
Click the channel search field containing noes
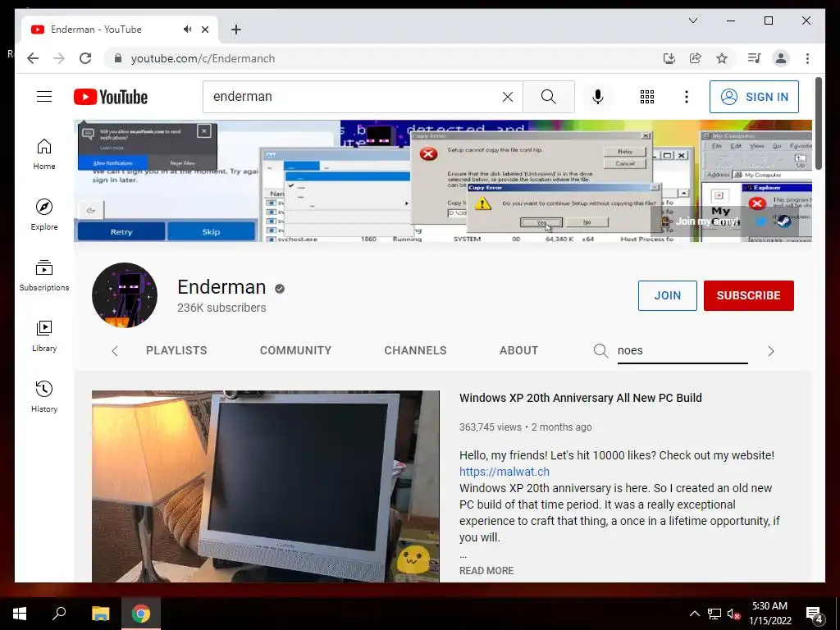click(x=682, y=351)
